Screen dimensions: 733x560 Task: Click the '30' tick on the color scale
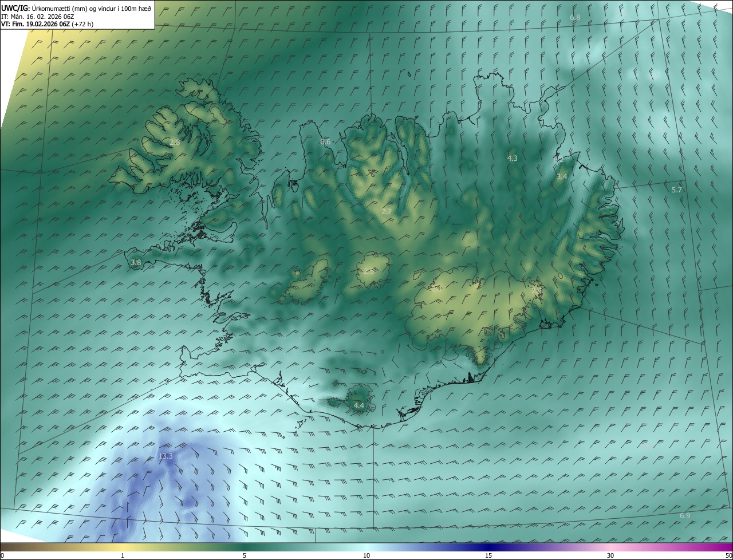(x=610, y=555)
